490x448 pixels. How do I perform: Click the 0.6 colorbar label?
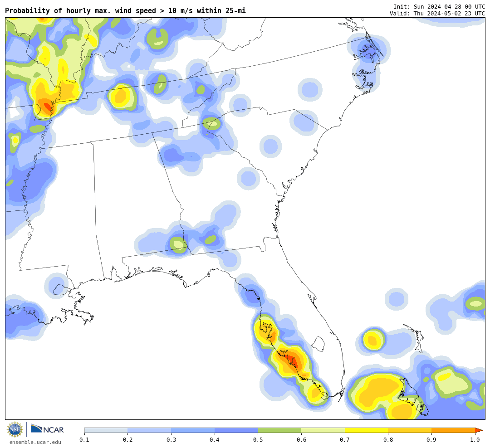tap(301, 440)
